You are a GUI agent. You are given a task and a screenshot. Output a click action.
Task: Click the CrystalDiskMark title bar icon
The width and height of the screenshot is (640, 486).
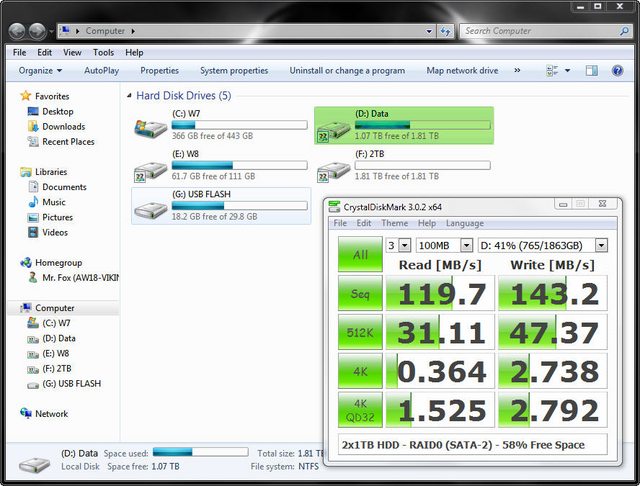334,206
